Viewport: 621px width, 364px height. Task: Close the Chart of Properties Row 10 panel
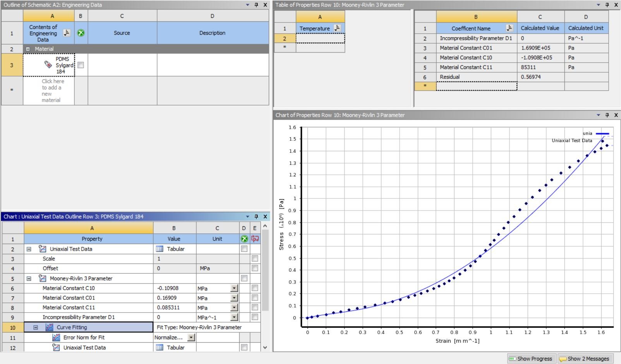[616, 115]
